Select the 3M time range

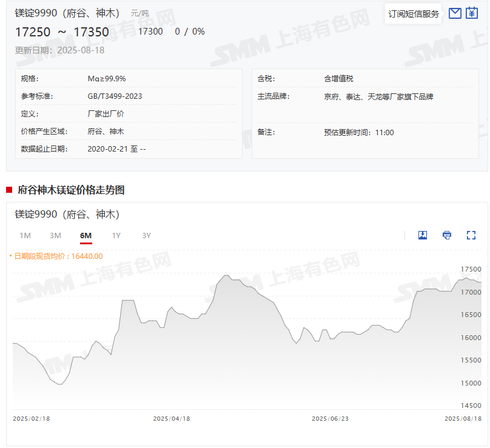pyautogui.click(x=55, y=235)
